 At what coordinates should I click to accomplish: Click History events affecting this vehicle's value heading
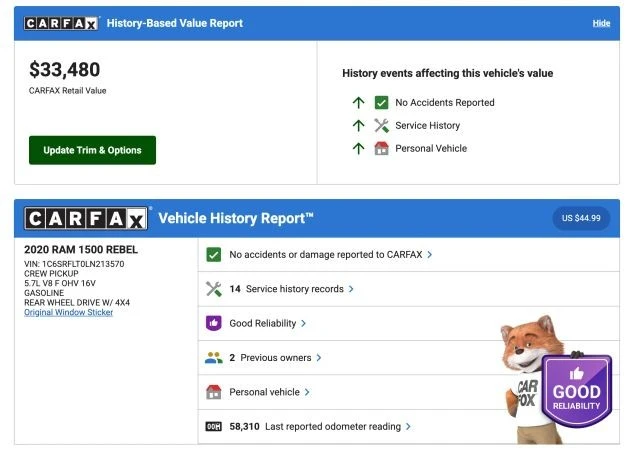pyautogui.click(x=448, y=73)
